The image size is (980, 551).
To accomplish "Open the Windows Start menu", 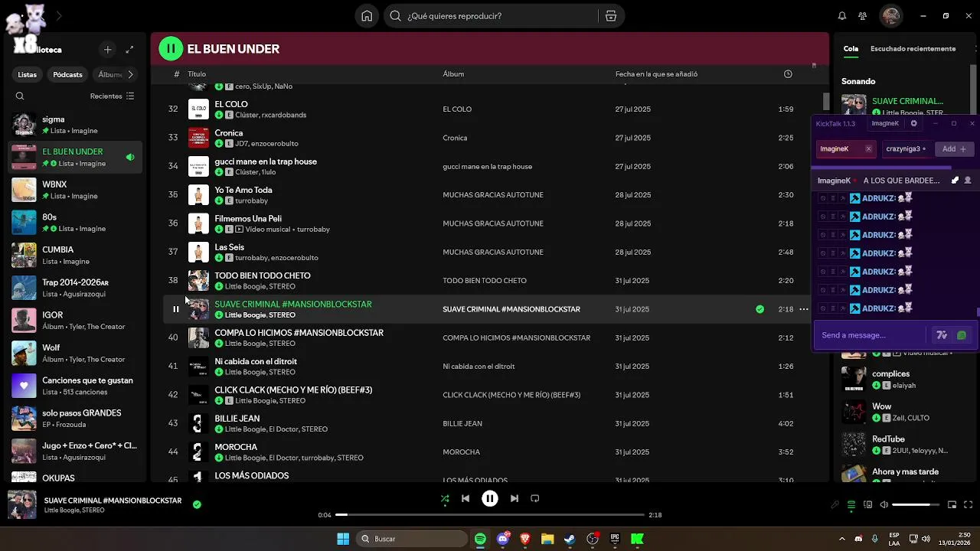I will pos(343,539).
